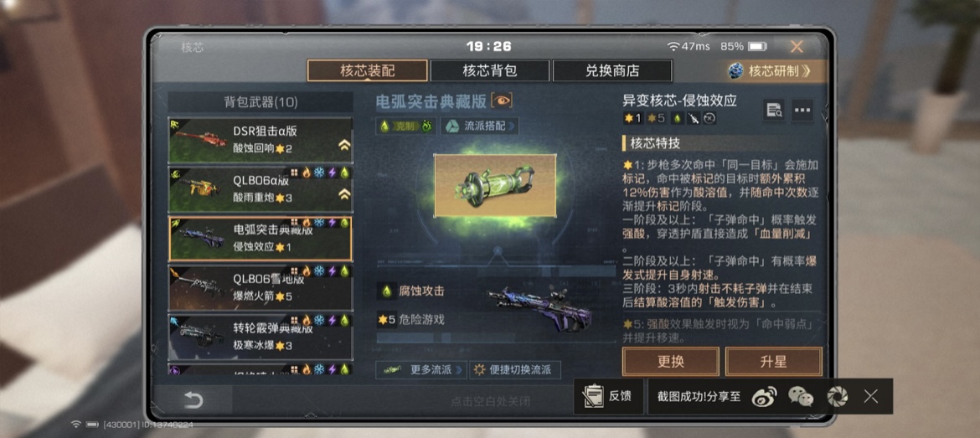
Task: Click the back arrow at bottom left
Action: (193, 400)
